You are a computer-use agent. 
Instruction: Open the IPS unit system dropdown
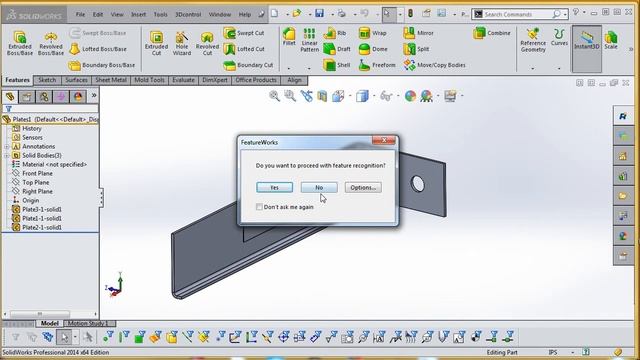573,352
